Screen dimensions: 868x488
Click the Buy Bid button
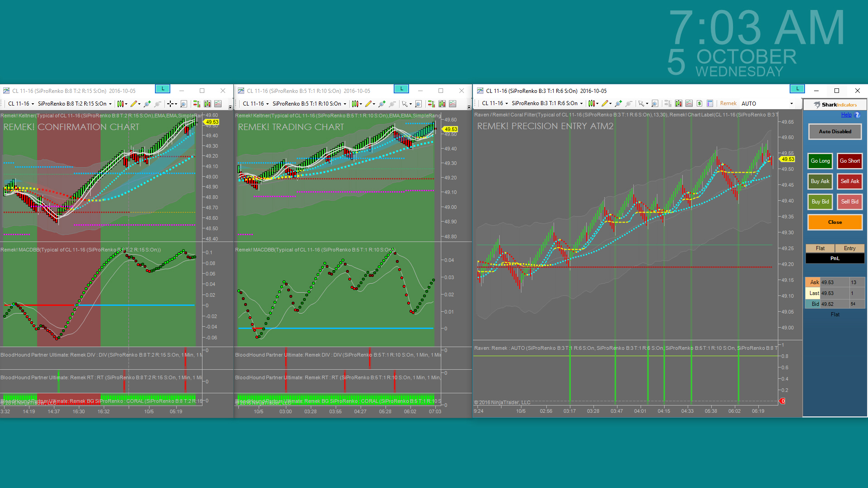pos(820,202)
